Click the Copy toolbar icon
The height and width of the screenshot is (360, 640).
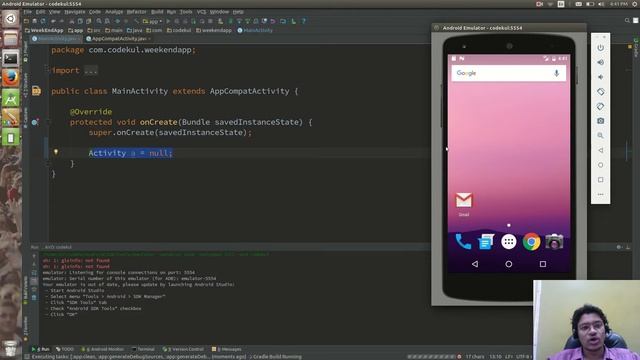(80, 21)
